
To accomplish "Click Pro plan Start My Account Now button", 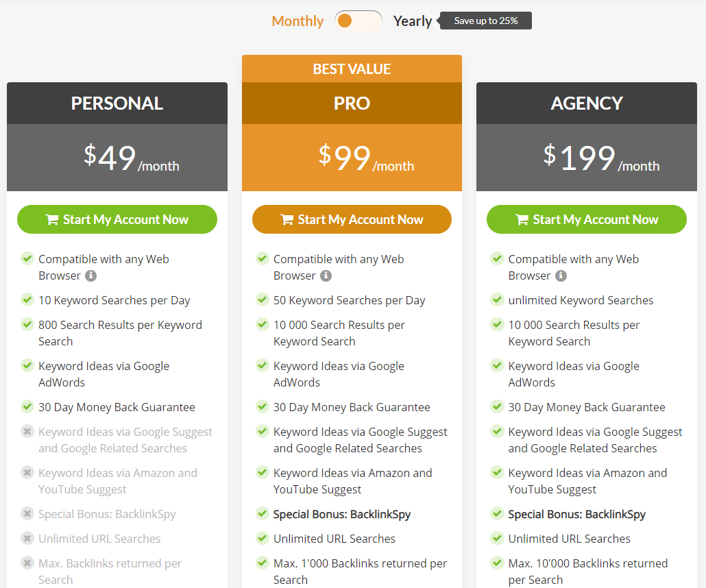I will click(x=352, y=219).
